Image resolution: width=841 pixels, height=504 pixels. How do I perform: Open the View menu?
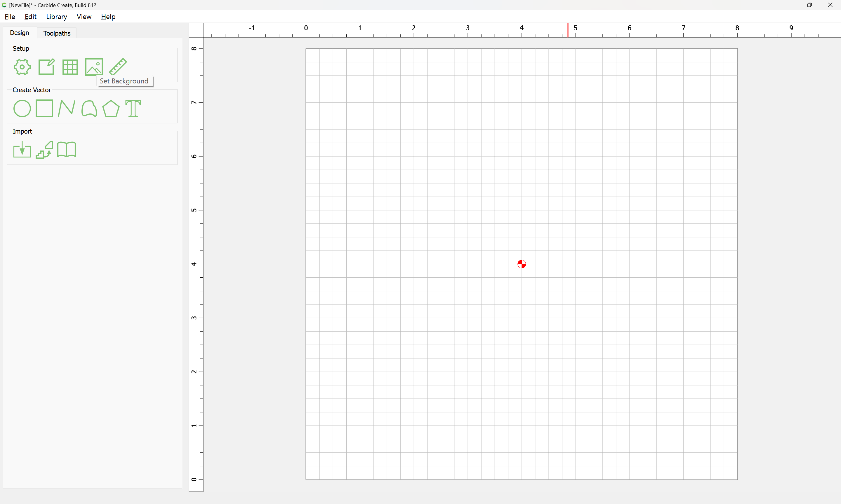coord(84,17)
